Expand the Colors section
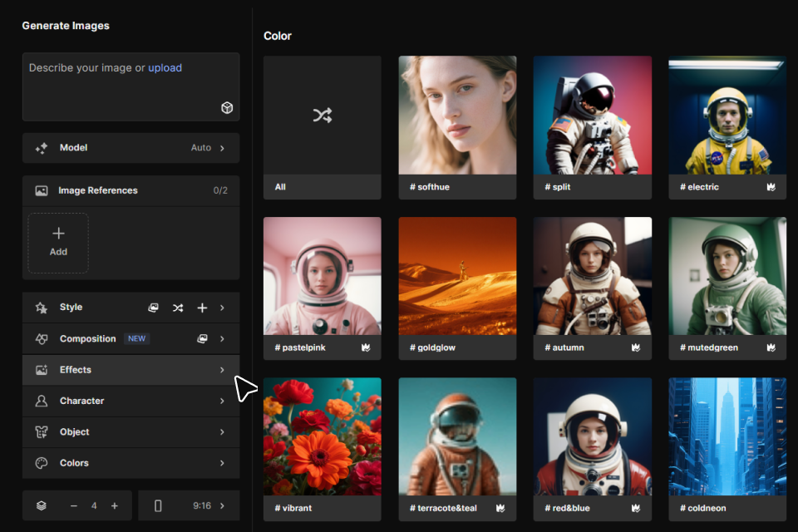 (x=131, y=463)
